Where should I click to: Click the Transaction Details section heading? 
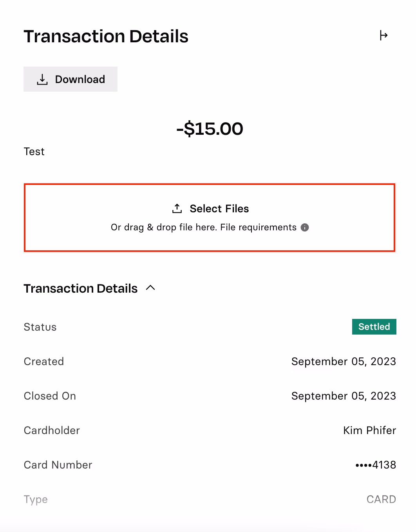tap(81, 288)
